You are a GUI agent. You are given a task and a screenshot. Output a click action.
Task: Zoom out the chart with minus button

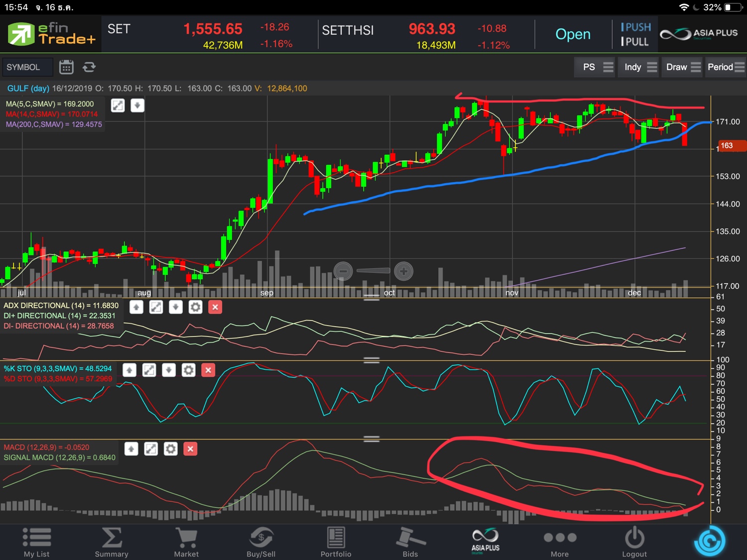pos(343,271)
